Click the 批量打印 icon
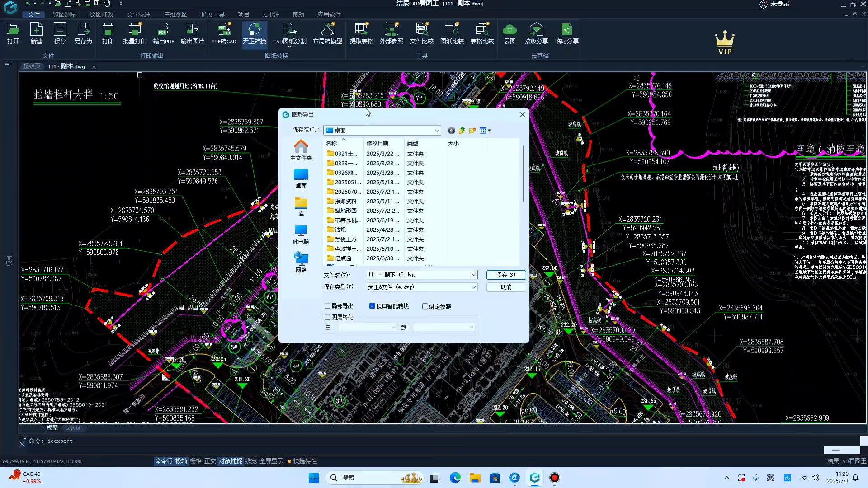 pos(134,33)
